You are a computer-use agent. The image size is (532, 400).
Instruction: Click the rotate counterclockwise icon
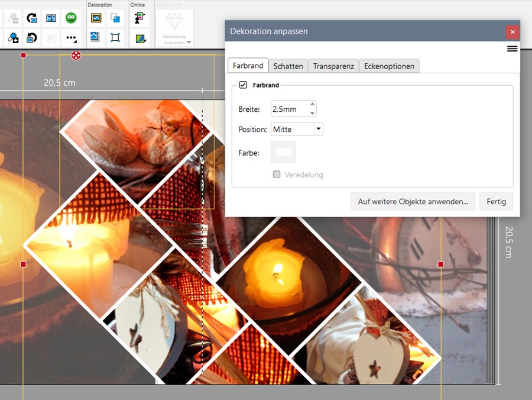(32, 38)
